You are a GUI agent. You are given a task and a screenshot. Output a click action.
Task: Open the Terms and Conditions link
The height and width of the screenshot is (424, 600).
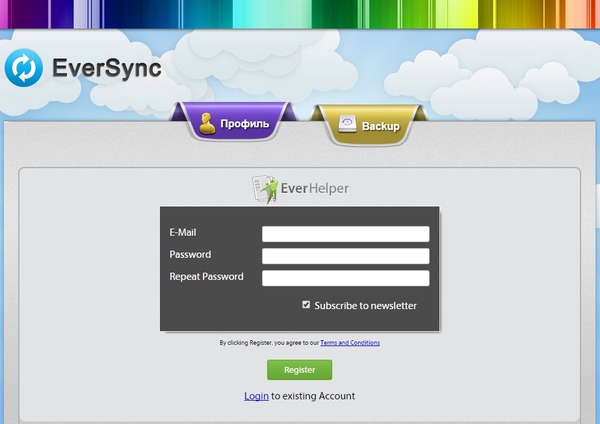[x=350, y=342]
